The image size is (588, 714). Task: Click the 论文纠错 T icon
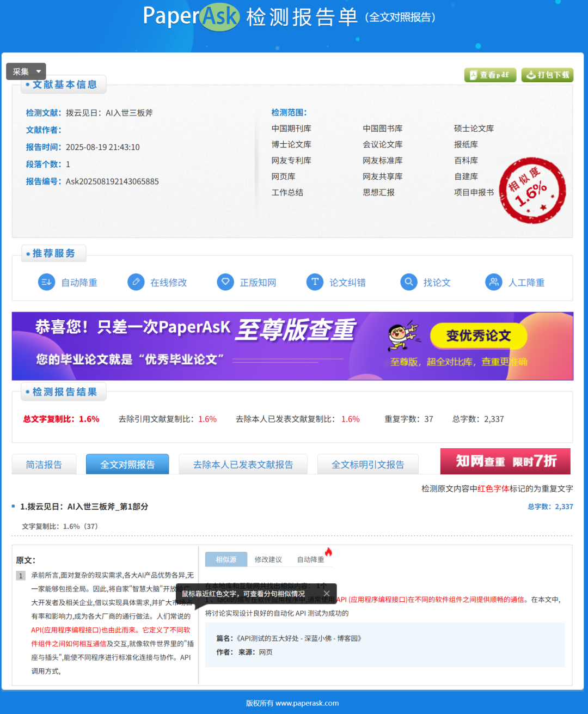click(315, 282)
